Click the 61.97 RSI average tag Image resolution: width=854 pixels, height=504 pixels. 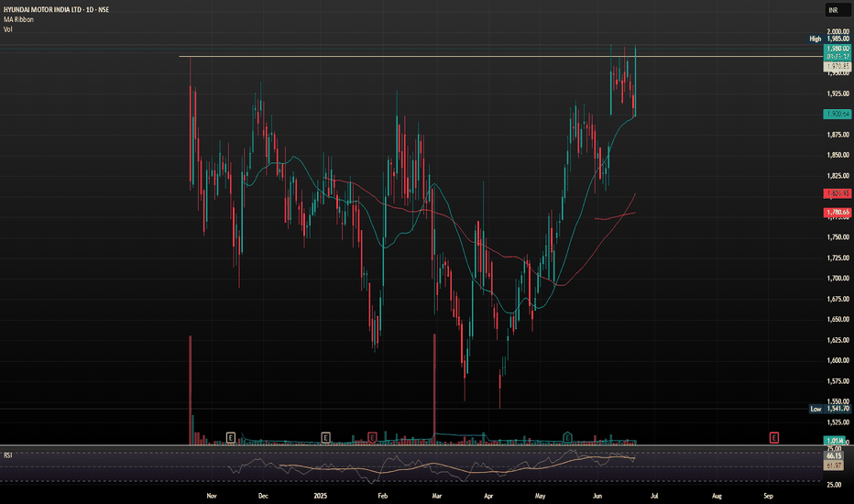[x=834, y=466]
